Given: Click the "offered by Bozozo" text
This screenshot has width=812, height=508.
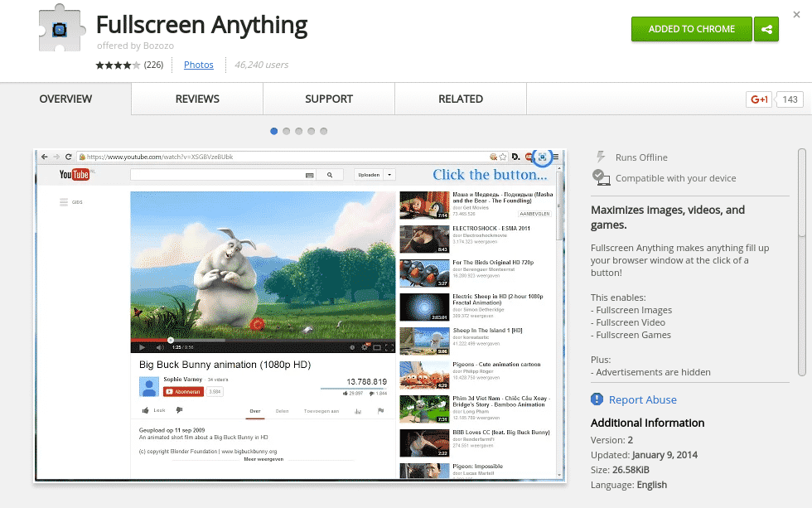Looking at the screenshot, I should (x=135, y=46).
